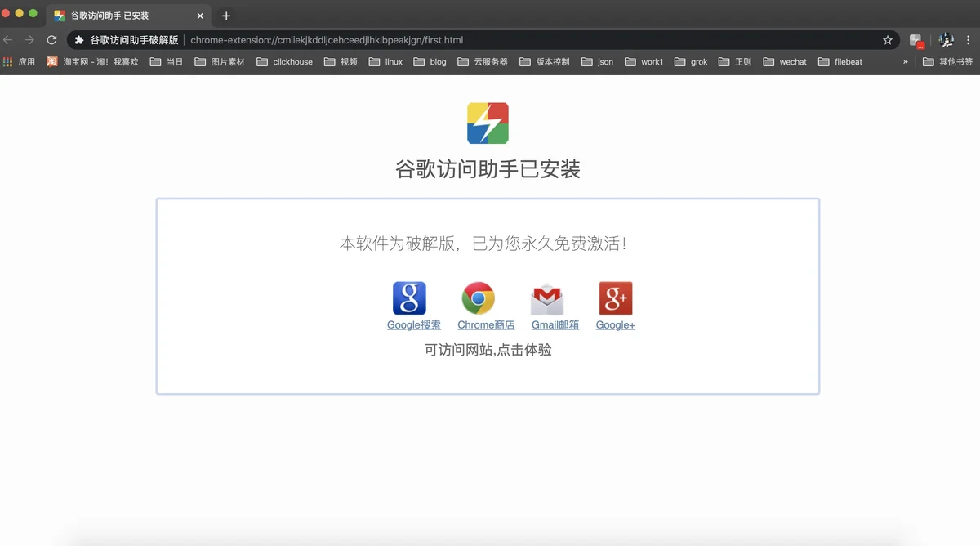The height and width of the screenshot is (546, 980).
Task: Open the Gmail邮箱 link
Action: [x=555, y=325]
